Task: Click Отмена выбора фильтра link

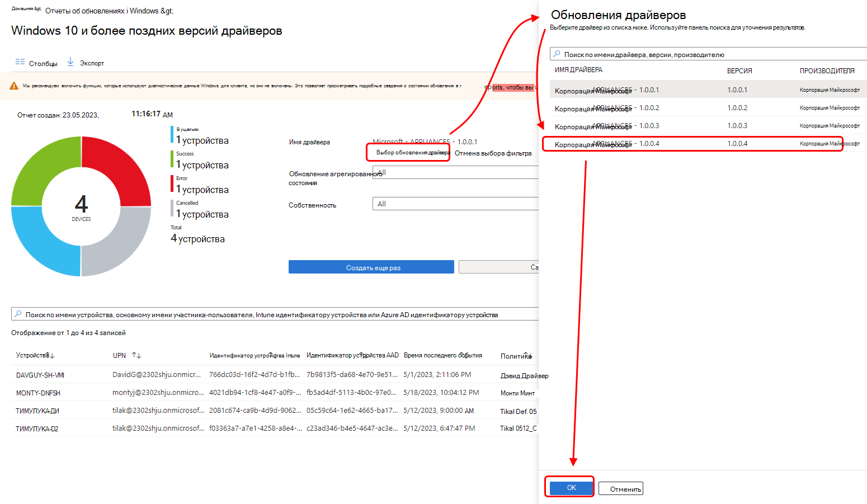Action: pyautogui.click(x=493, y=153)
